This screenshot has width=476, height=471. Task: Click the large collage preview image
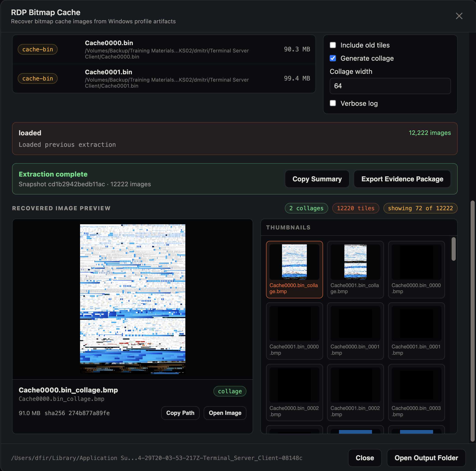tap(132, 299)
